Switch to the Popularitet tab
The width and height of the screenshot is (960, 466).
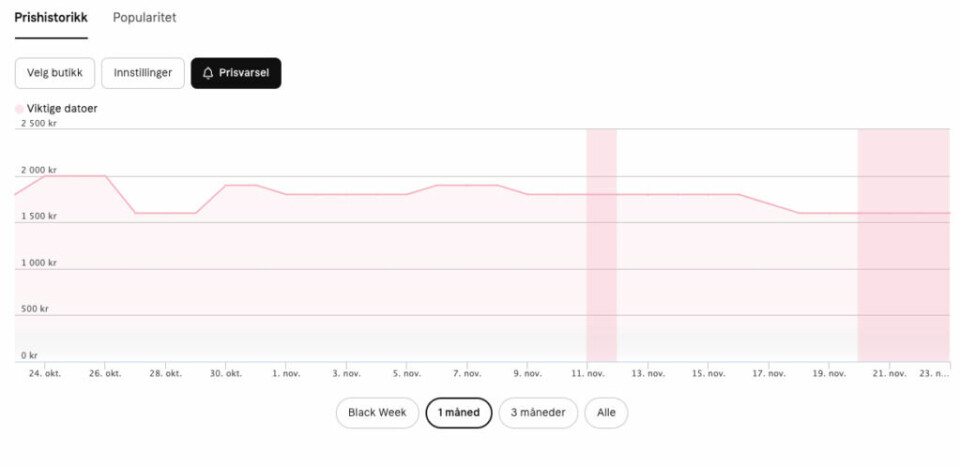point(144,18)
